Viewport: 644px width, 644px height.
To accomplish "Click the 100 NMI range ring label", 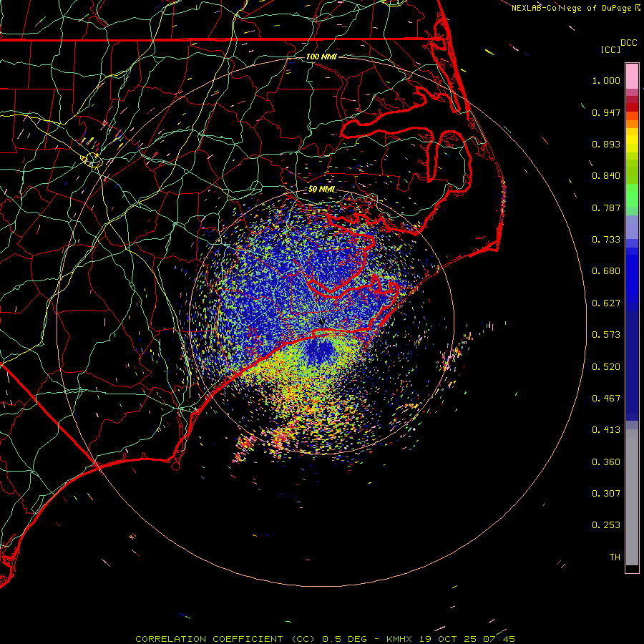I will pyautogui.click(x=321, y=57).
